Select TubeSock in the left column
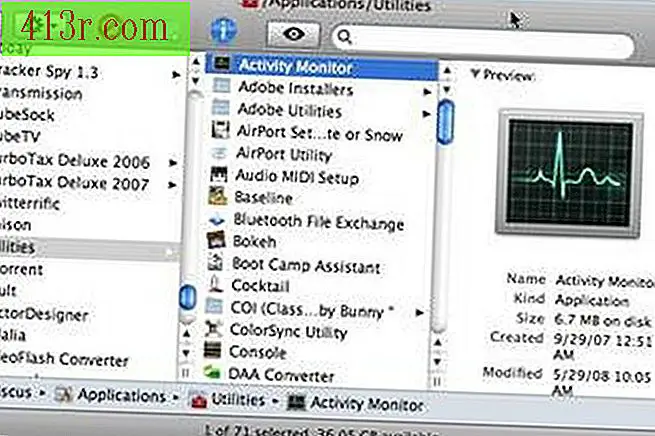This screenshot has width=655, height=436. click(27, 115)
